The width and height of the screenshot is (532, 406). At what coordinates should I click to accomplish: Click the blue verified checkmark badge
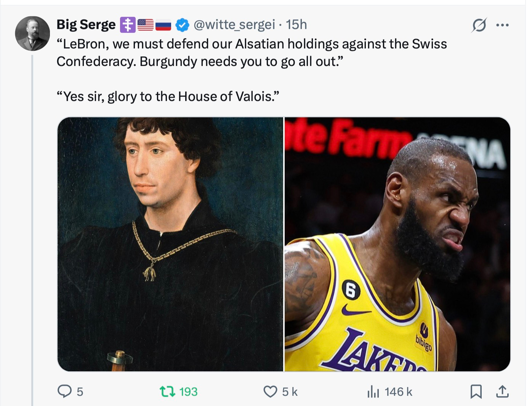pos(183,25)
